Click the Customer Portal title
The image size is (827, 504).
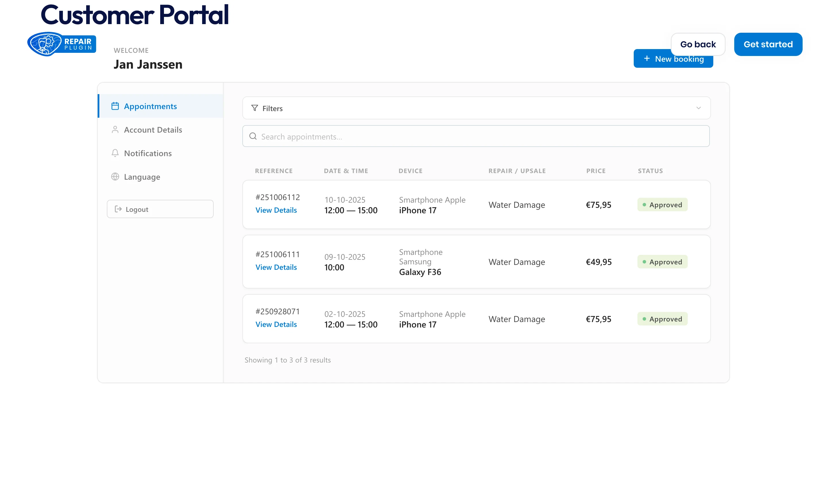(x=135, y=15)
